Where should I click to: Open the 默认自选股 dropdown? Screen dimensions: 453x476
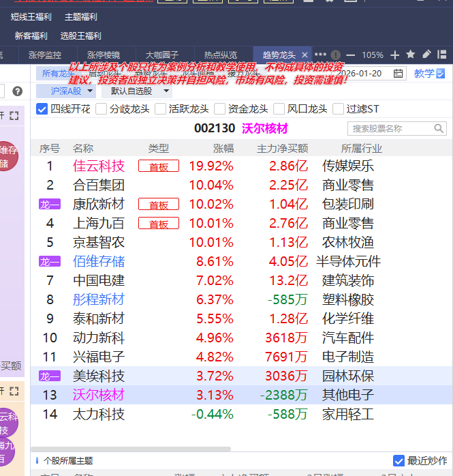coord(136,91)
